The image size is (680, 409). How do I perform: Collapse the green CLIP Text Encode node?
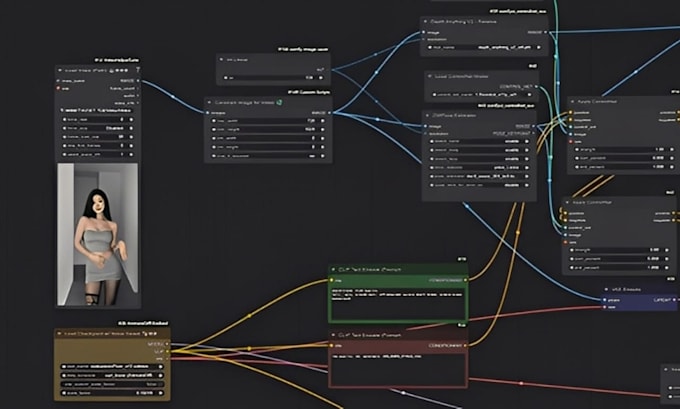point(335,270)
